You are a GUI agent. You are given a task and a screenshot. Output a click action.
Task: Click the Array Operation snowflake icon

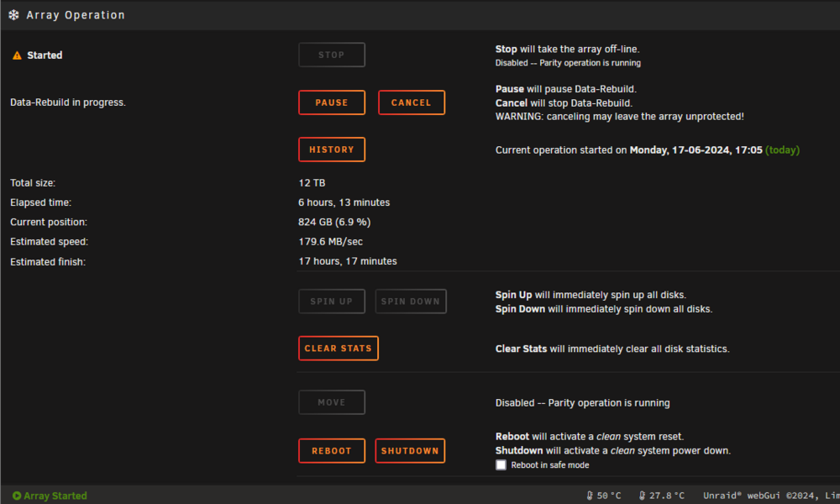tap(14, 15)
